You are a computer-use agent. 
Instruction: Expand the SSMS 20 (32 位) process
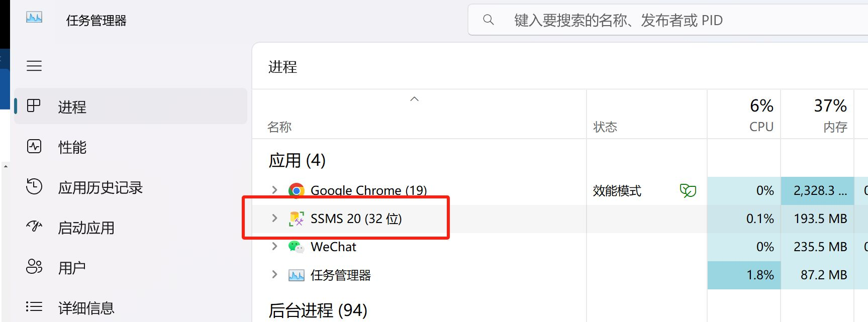pos(274,218)
